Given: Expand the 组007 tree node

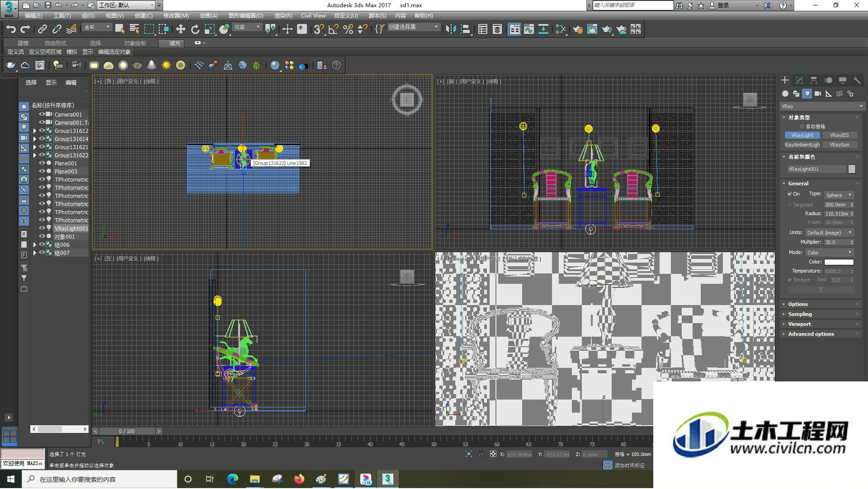Looking at the screenshot, I should [x=34, y=253].
